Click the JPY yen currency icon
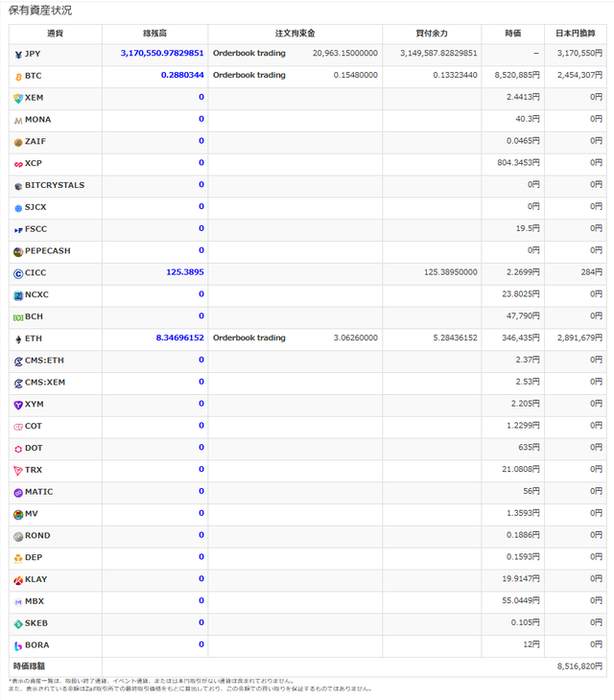 point(18,55)
